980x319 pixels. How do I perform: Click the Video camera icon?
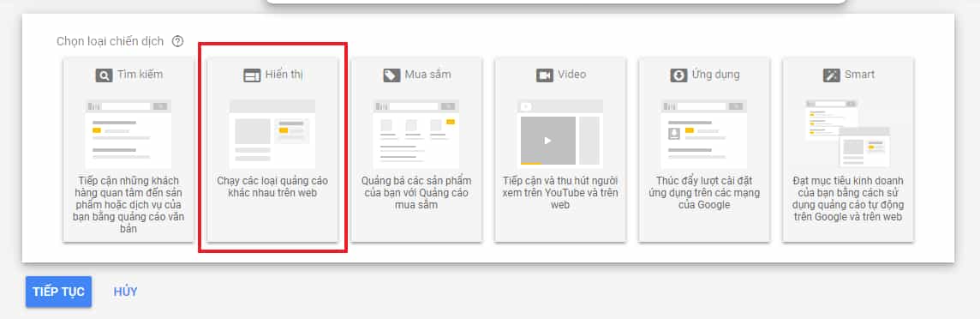coord(545,75)
